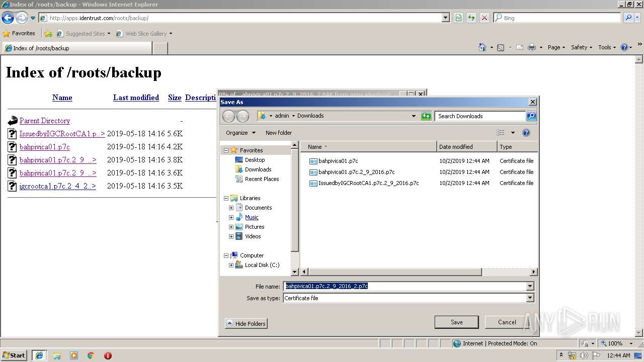Click the Search Downloads input field
This screenshot has width=644, height=362.
(480, 116)
